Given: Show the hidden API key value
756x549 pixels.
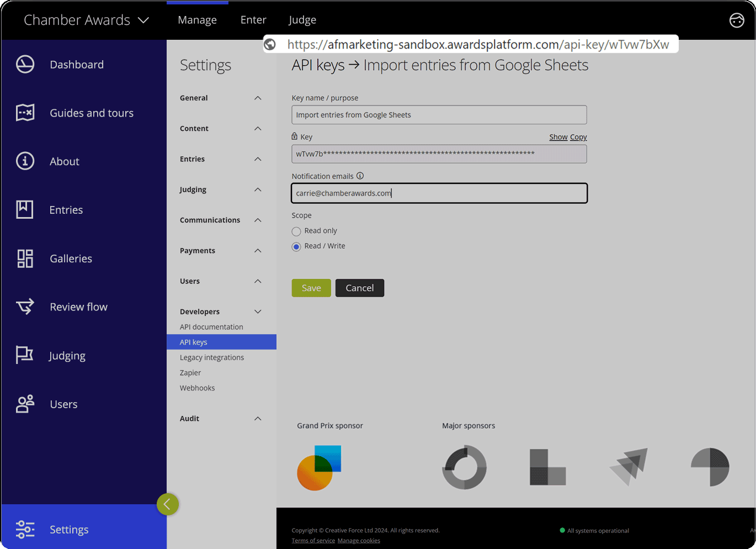Looking at the screenshot, I should click(558, 136).
